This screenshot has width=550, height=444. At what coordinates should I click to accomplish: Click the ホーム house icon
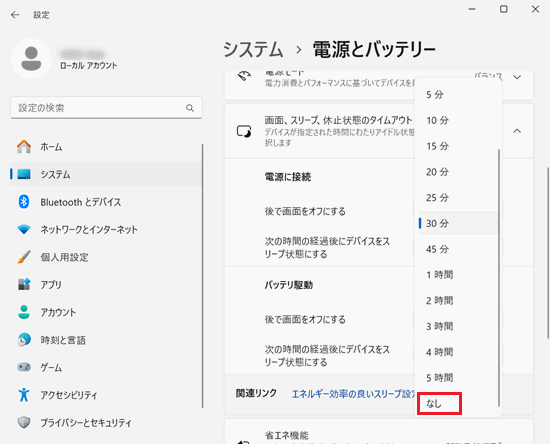[x=24, y=147]
